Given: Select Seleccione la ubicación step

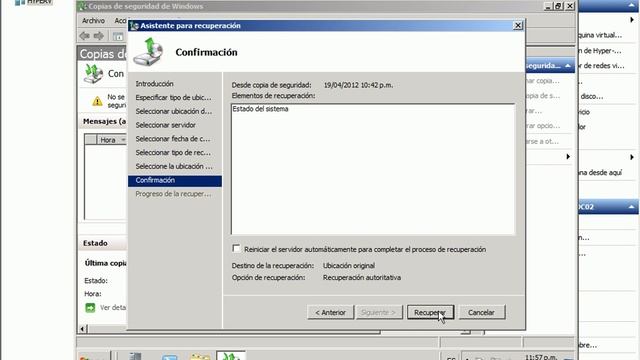Looking at the screenshot, I should click(x=174, y=167).
